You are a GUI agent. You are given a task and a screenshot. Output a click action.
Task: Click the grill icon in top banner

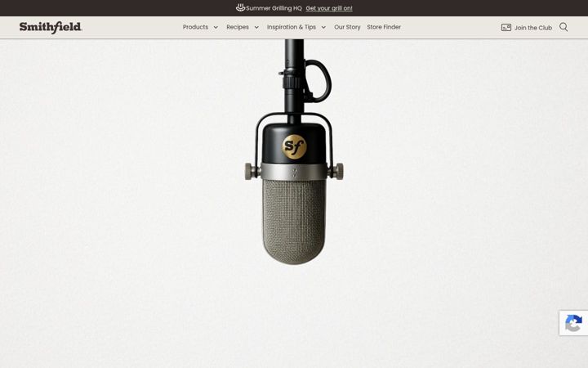tap(240, 7)
